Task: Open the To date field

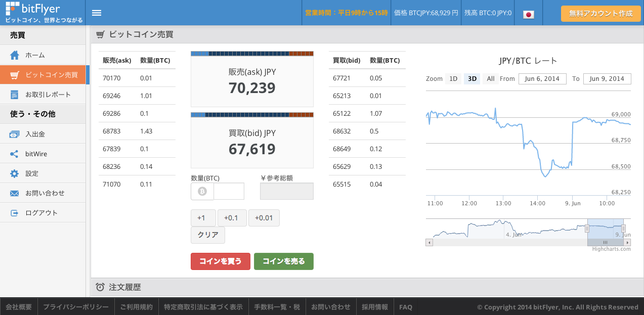Action: coord(607,79)
